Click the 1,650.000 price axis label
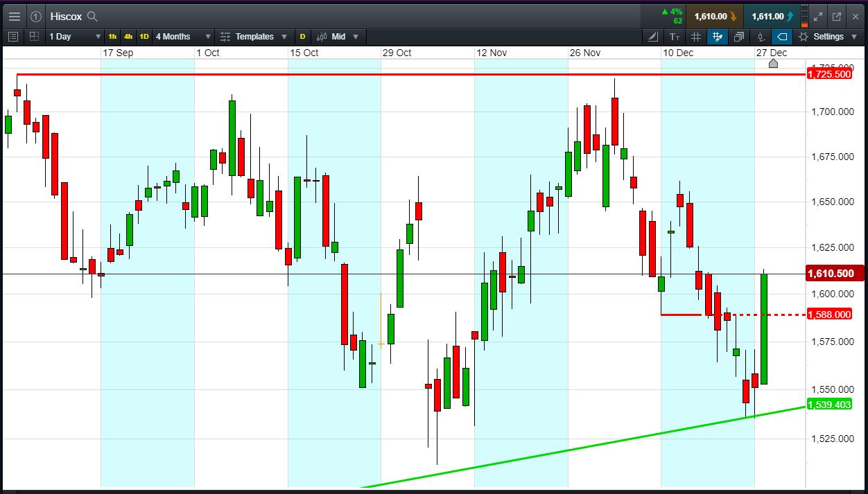Screen dimensions: 868x494 tap(833, 202)
